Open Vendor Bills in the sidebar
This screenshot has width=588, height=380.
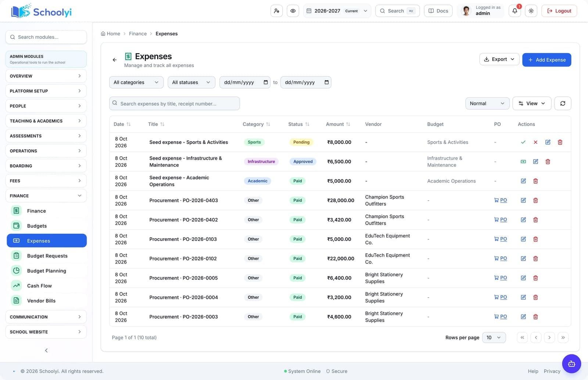pyautogui.click(x=47, y=301)
